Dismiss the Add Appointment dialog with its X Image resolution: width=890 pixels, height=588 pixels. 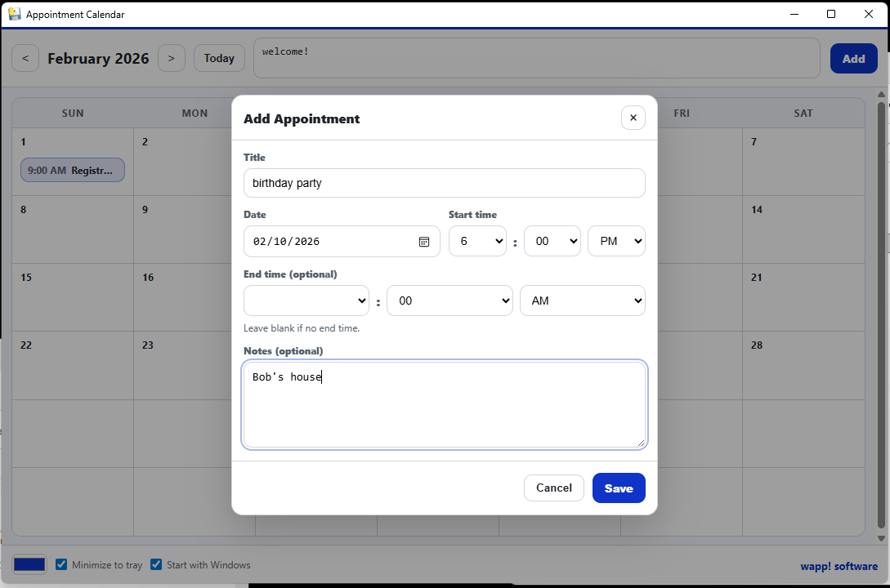tap(633, 118)
